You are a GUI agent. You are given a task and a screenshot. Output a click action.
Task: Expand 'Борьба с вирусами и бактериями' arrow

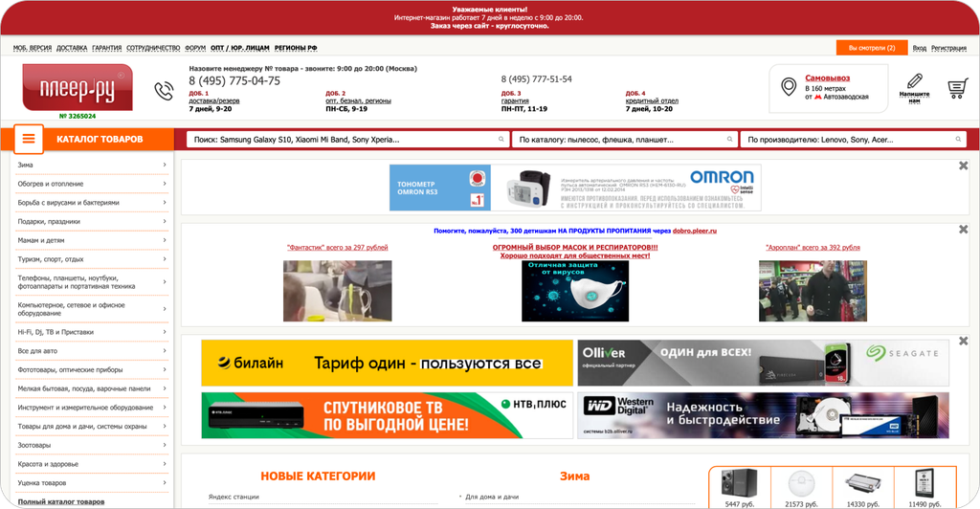[x=165, y=202]
